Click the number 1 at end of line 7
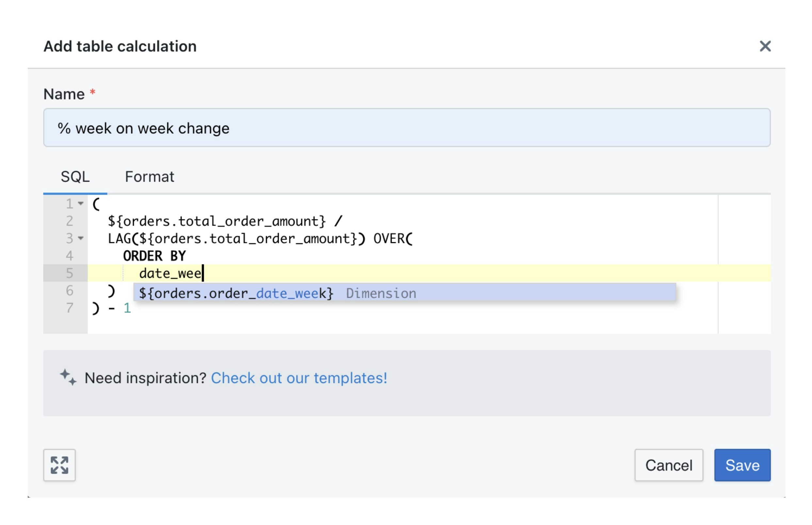This screenshot has width=812, height=525. click(127, 308)
